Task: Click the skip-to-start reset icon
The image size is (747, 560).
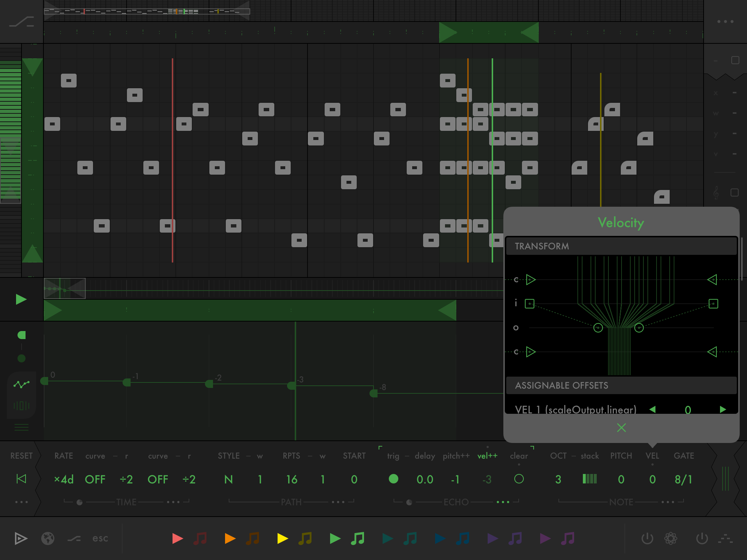Action: [22, 479]
